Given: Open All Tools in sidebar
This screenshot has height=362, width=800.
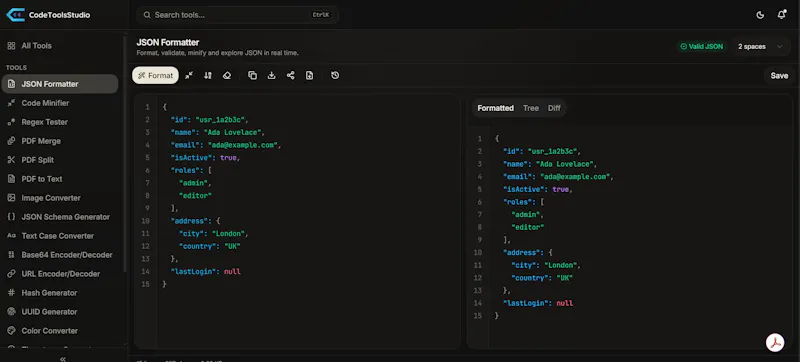Looking at the screenshot, I should 60,46.
